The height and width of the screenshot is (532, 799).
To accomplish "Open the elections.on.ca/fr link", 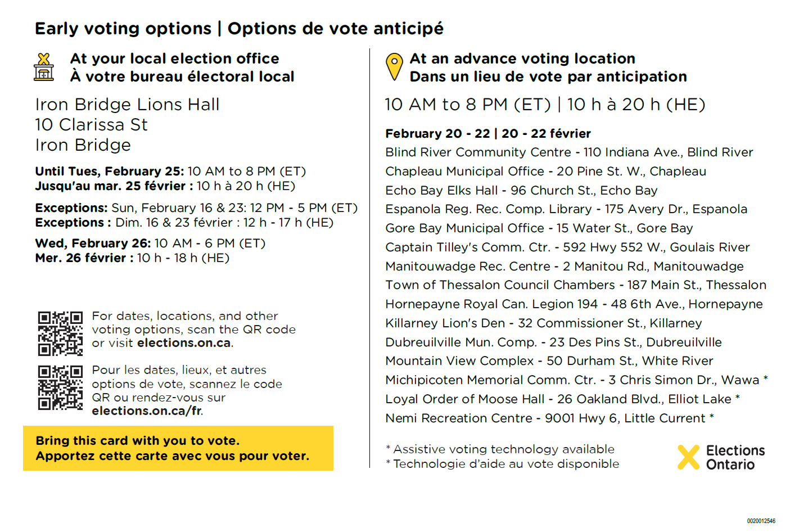I will coord(146,411).
